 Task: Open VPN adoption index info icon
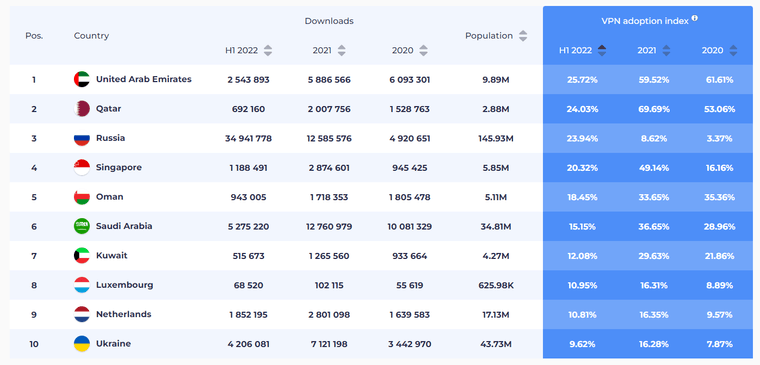[695, 18]
